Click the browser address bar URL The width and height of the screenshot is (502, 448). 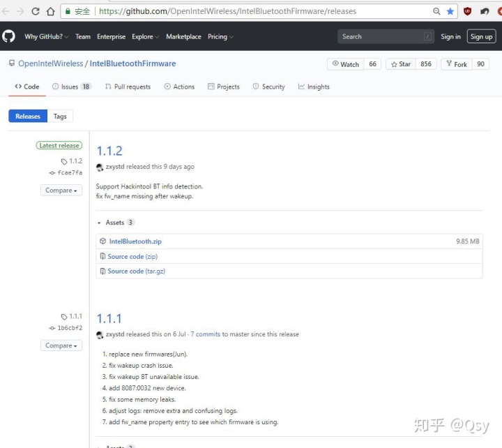227,11
